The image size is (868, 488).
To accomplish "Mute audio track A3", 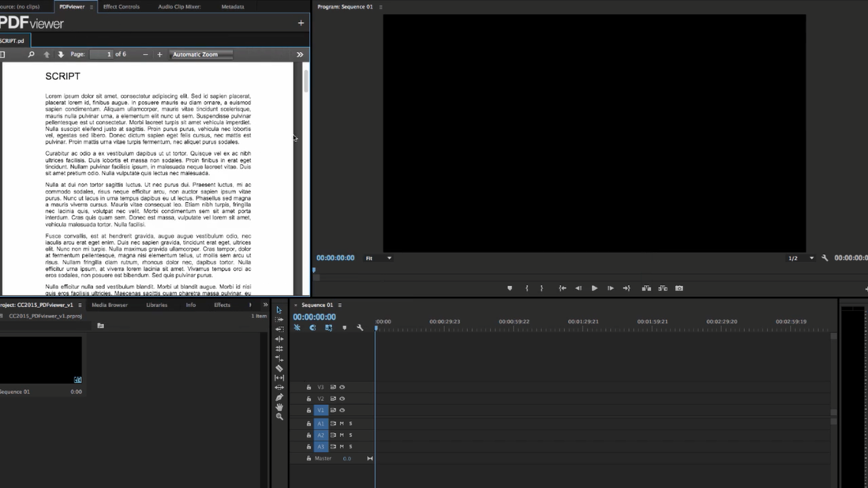I will coord(342,446).
